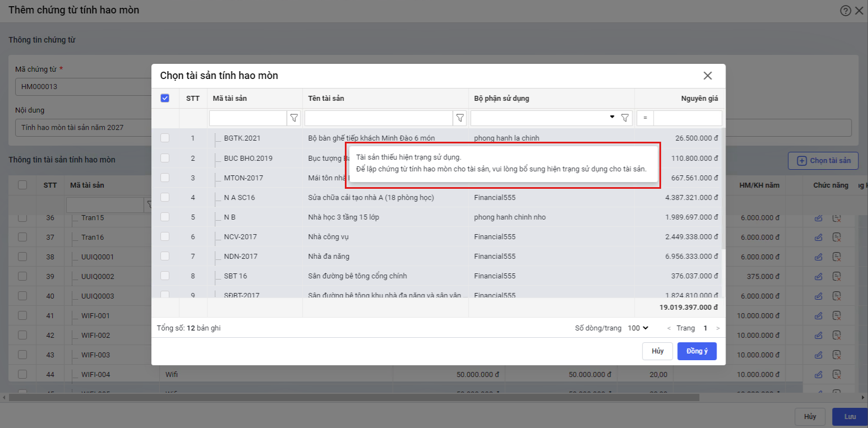Click filter icon for Mã tài sản column

coord(294,118)
